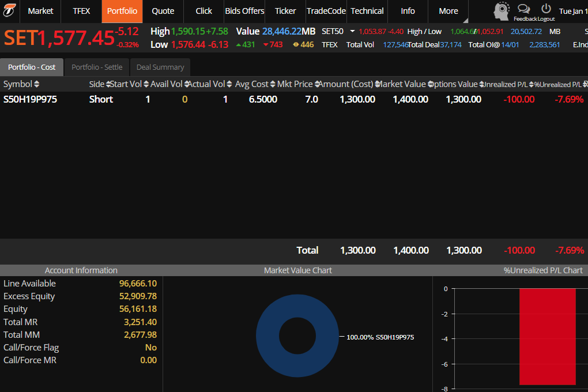Screen dimensions: 588x392
Task: Click the Short side cell
Action: coord(101,99)
